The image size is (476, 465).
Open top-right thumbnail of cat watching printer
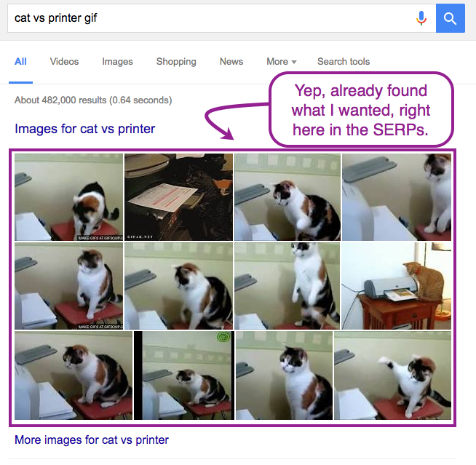click(x=397, y=197)
